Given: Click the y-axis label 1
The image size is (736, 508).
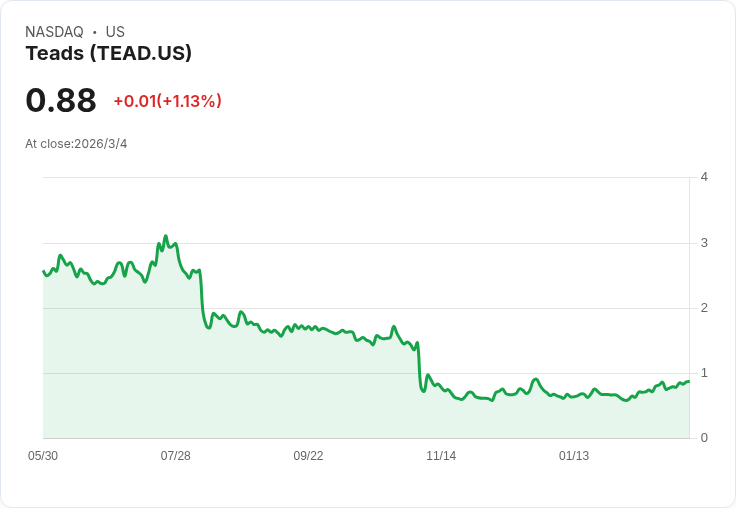Looking at the screenshot, I should tap(704, 373).
